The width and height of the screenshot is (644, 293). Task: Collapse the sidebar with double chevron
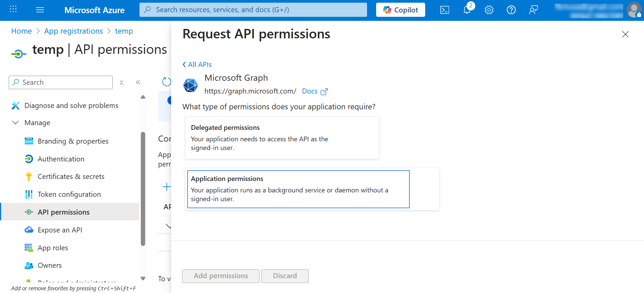(x=138, y=82)
